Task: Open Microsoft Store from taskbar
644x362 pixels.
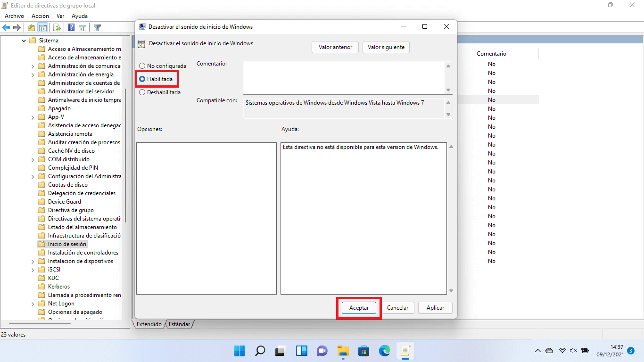Action: click(x=363, y=351)
